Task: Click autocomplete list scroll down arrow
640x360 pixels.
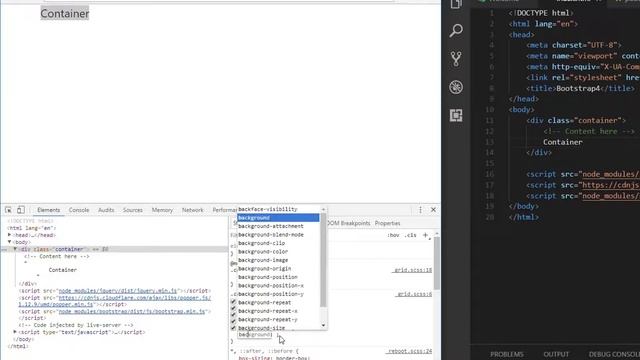Action: click(323, 325)
